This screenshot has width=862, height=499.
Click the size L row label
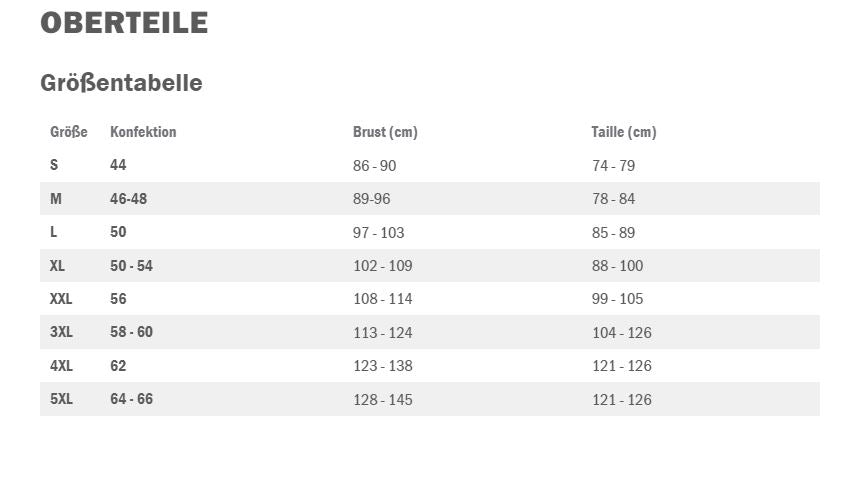point(53,232)
